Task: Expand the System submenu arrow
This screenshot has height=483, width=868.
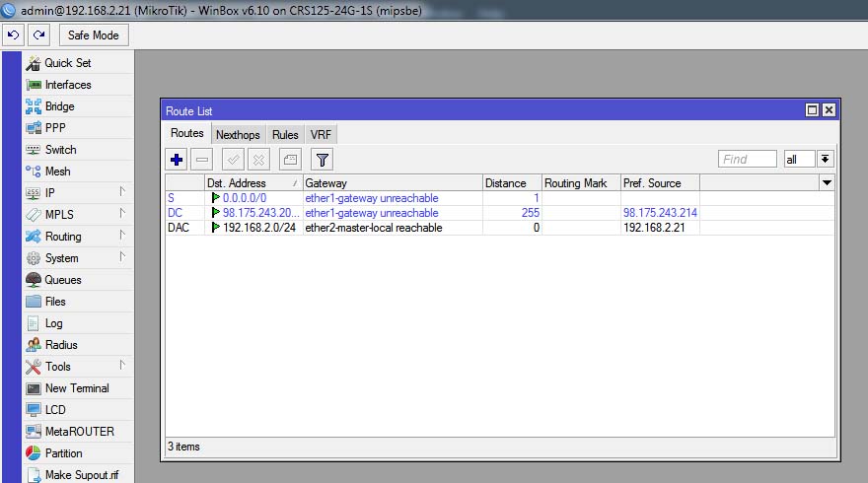Action: point(122,256)
